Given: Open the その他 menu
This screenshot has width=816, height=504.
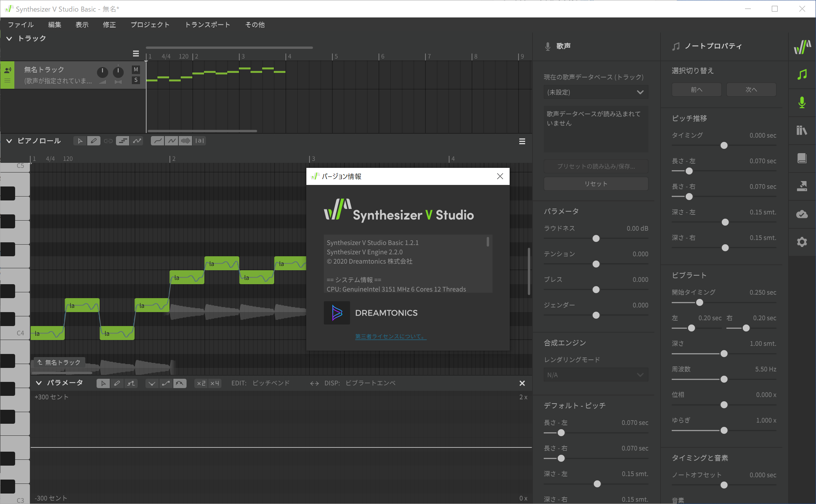Looking at the screenshot, I should tap(255, 25).
